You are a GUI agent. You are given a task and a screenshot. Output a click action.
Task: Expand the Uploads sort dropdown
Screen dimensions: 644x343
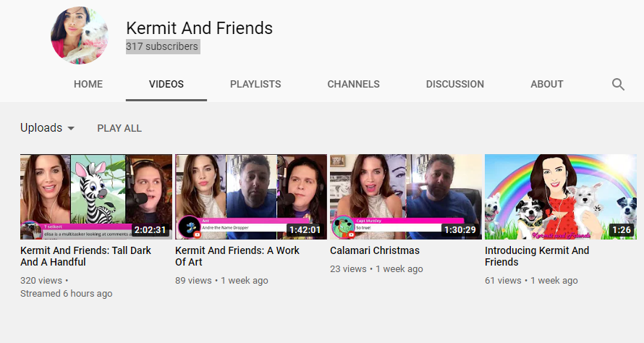pyautogui.click(x=48, y=128)
